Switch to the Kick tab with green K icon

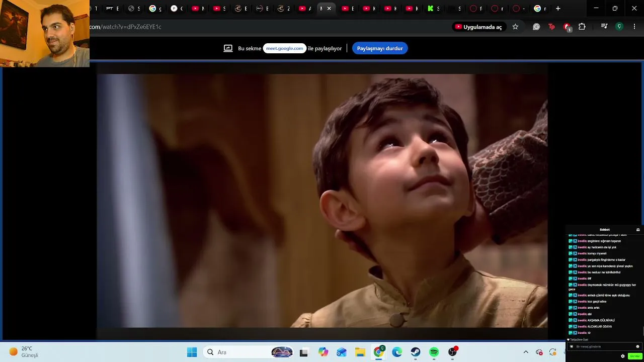tap(434, 9)
